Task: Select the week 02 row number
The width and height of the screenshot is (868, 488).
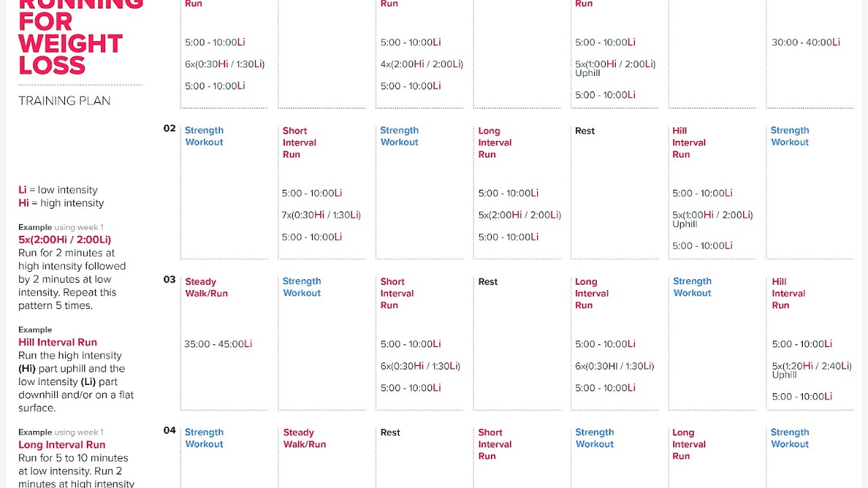Action: tap(170, 128)
